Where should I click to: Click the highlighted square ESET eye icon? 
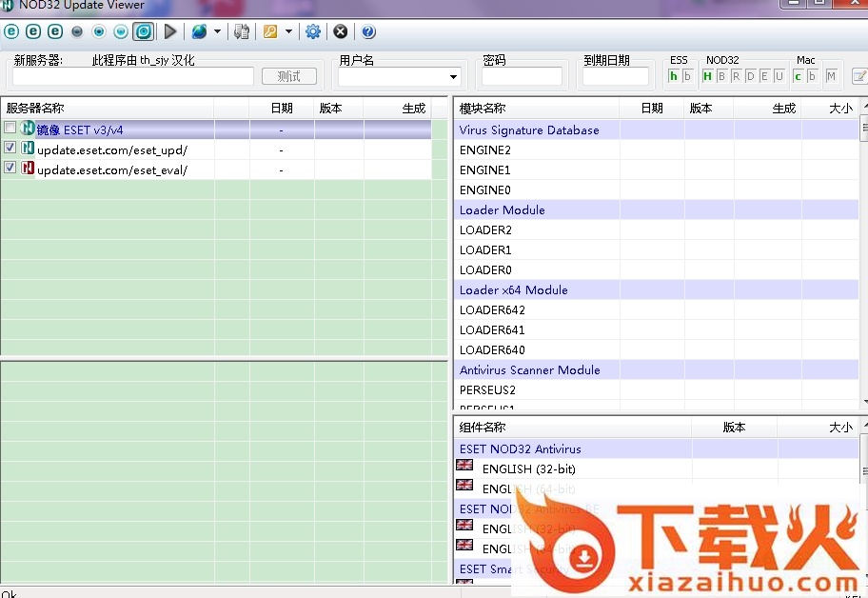tap(144, 31)
